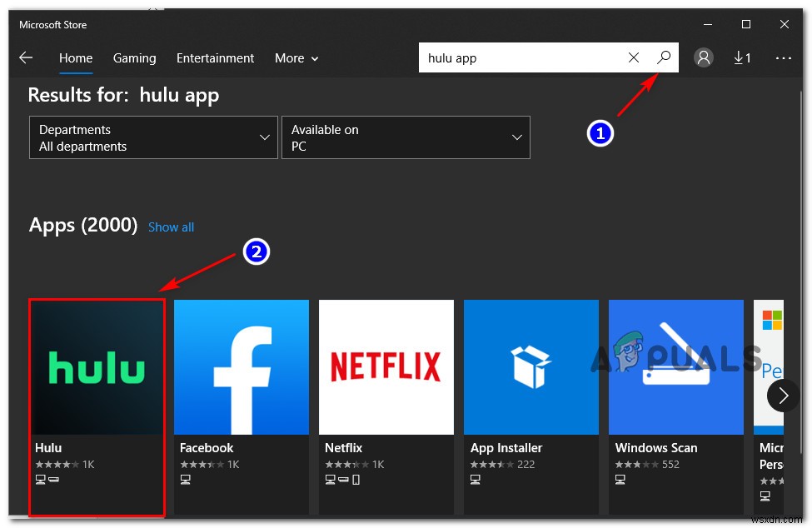Click the back navigation arrow
Viewport: 812px width, 528px height.
pos(26,57)
